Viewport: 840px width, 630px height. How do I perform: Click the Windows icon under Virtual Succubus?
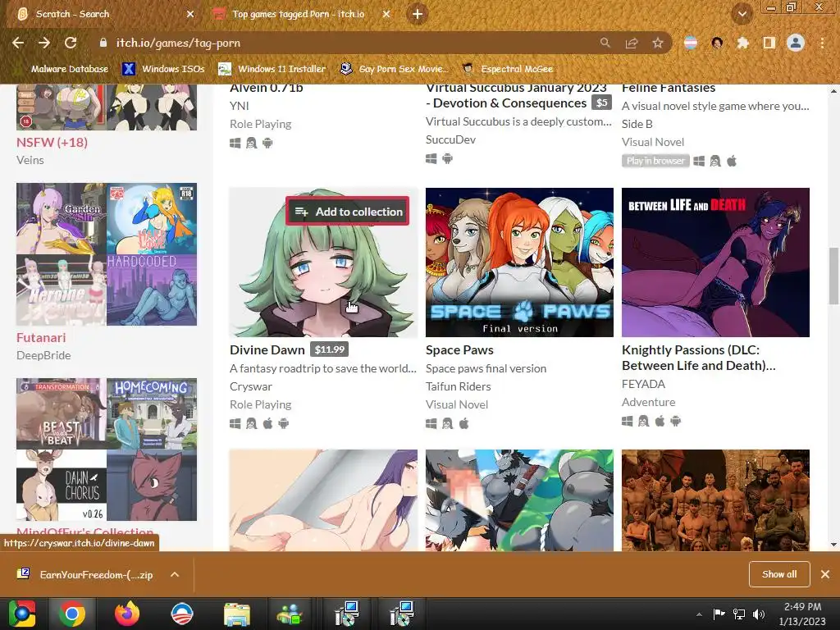click(x=431, y=158)
